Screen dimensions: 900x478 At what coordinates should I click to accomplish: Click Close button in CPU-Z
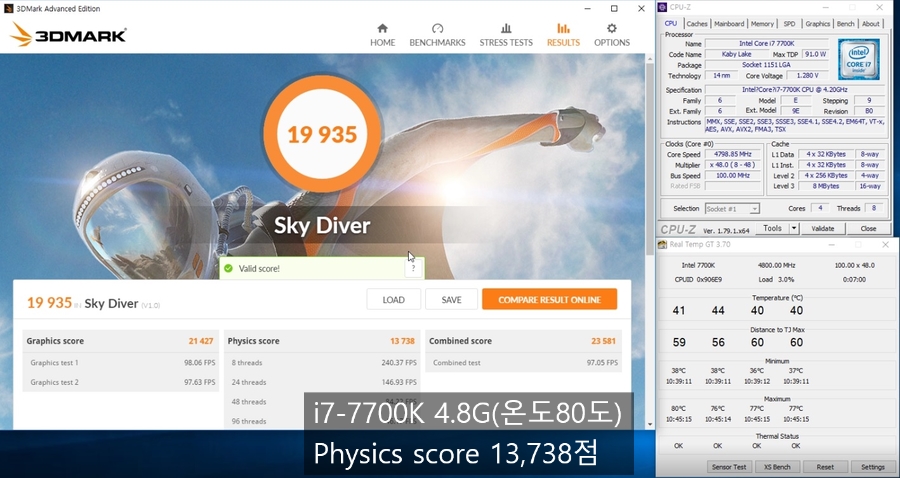868,228
